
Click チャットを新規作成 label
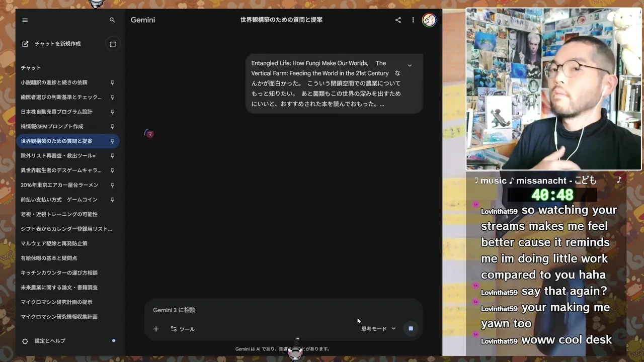tap(57, 44)
